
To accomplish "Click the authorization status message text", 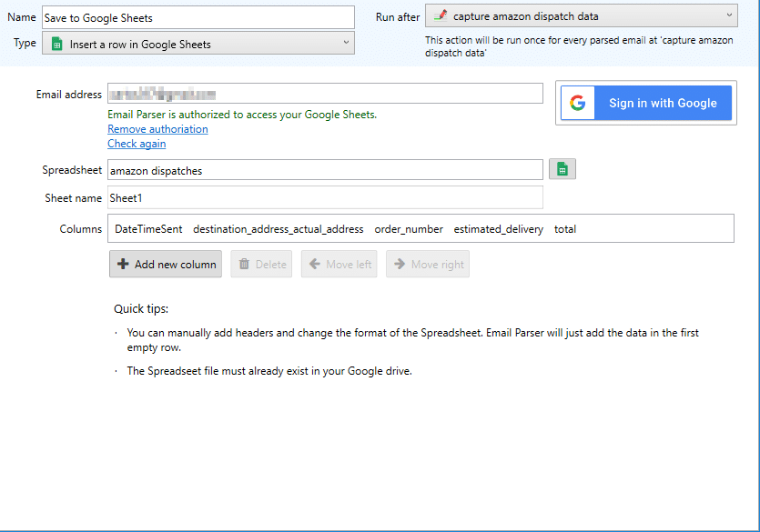I will coord(242,115).
